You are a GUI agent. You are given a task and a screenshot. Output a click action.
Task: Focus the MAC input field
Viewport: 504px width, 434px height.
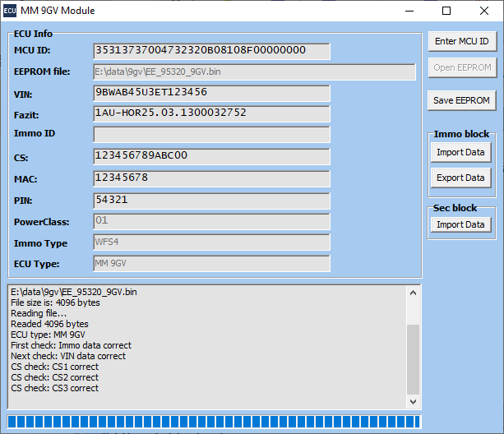coord(211,178)
